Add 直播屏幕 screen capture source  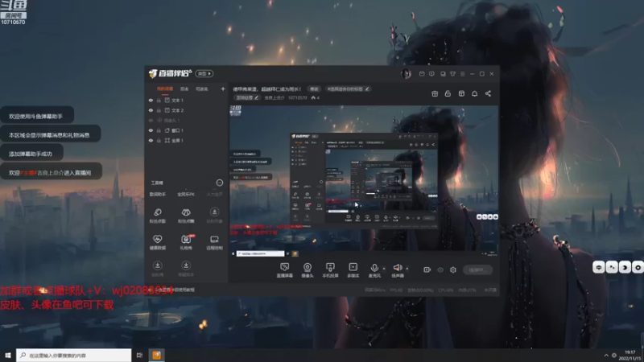click(x=285, y=270)
